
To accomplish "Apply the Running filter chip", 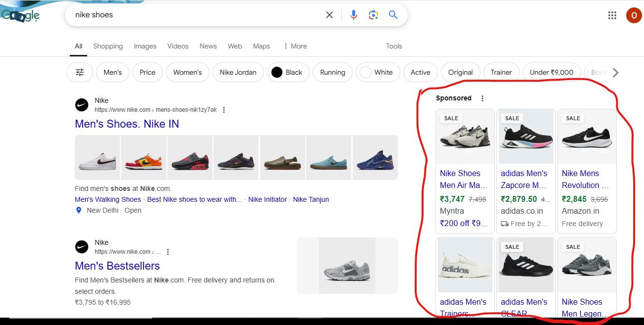I will [x=332, y=72].
